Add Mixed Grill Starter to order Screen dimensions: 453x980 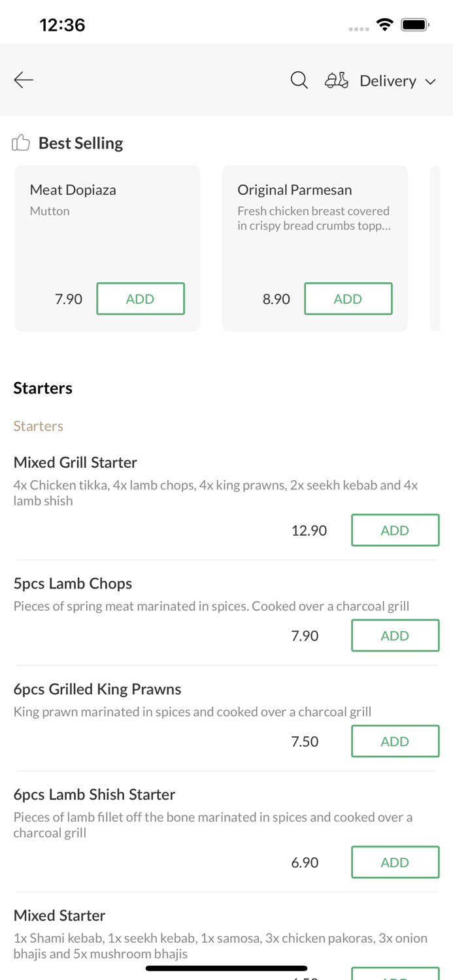pyautogui.click(x=395, y=530)
